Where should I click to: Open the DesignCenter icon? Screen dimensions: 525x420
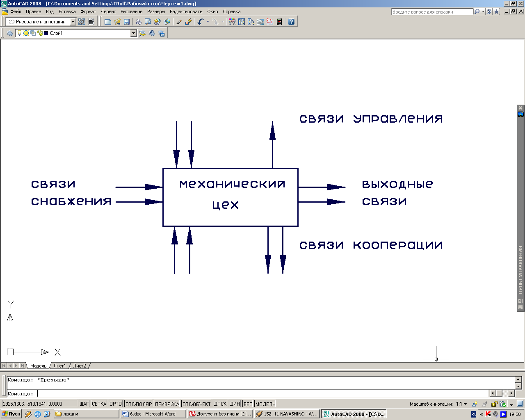242,22
